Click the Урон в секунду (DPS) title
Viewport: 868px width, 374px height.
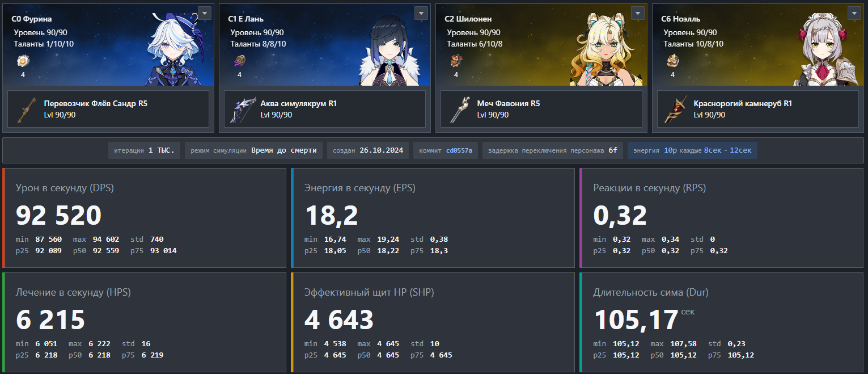click(x=65, y=188)
